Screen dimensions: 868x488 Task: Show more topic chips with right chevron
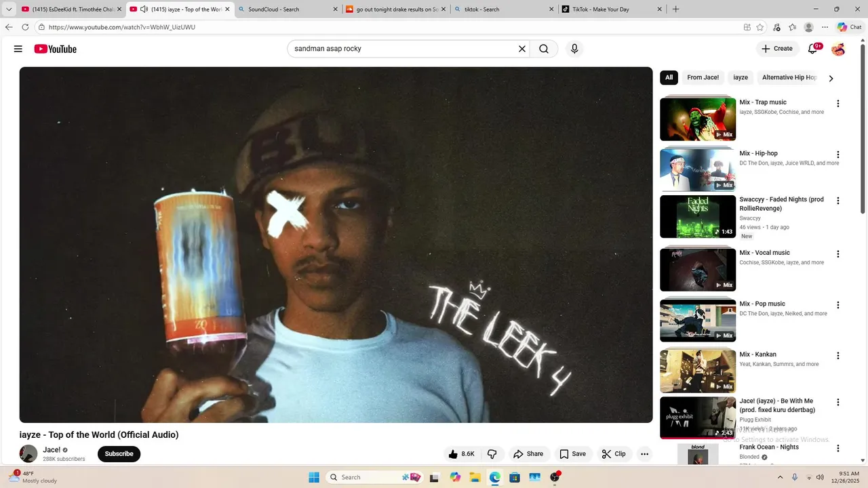click(x=831, y=78)
